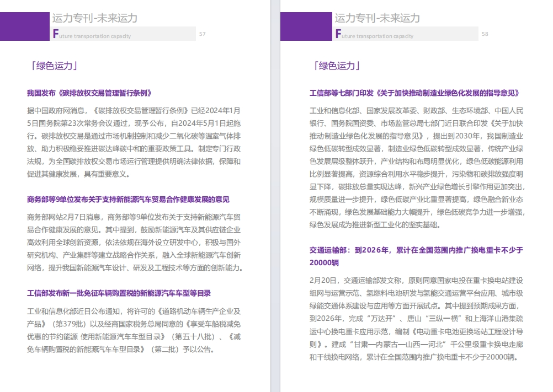
Task: Click left page 'Future transportation capacity' subtitle
Action: [92, 34]
